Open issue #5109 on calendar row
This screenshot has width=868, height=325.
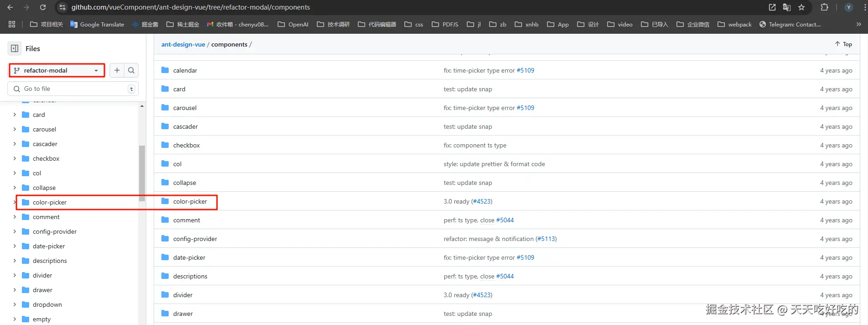click(x=525, y=70)
